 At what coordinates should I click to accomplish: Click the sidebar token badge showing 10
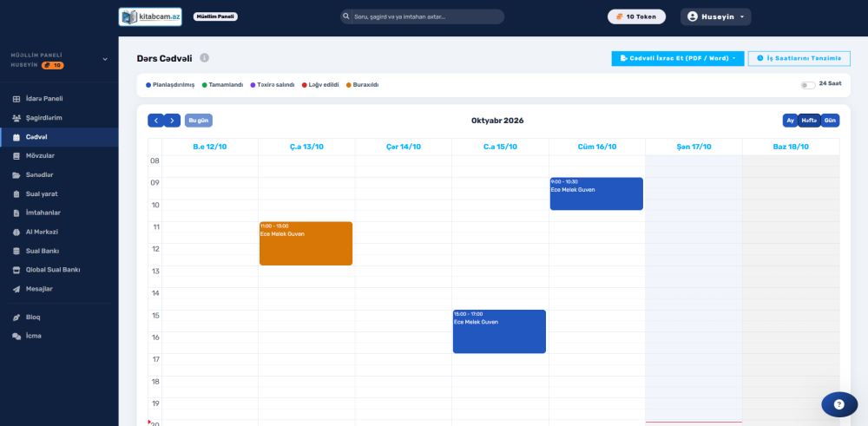click(x=53, y=65)
